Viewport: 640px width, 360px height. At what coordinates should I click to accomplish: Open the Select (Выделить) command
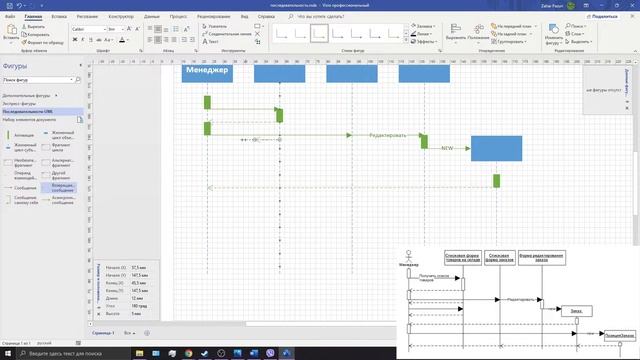coord(579,41)
